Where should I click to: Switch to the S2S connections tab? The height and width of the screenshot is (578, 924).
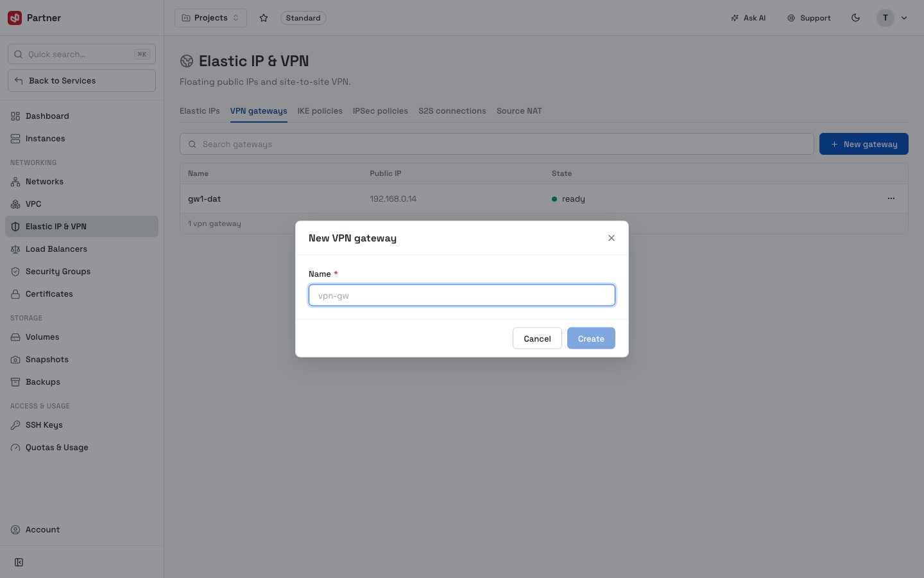[x=452, y=111]
